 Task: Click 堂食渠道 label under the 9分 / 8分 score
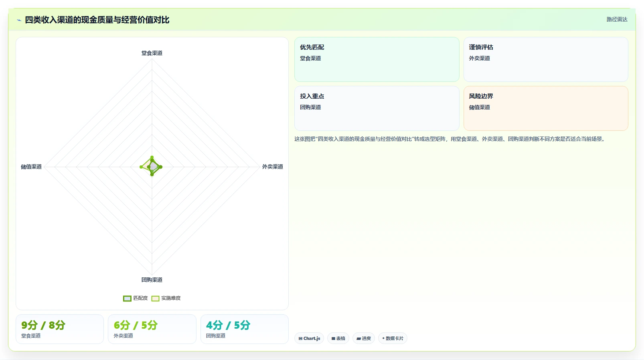coord(31,336)
